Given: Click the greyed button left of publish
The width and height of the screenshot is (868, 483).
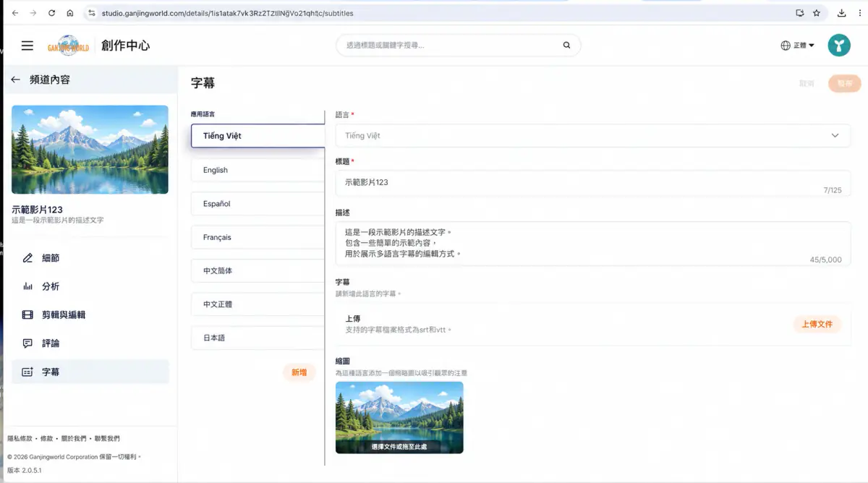Looking at the screenshot, I should pyautogui.click(x=807, y=83).
